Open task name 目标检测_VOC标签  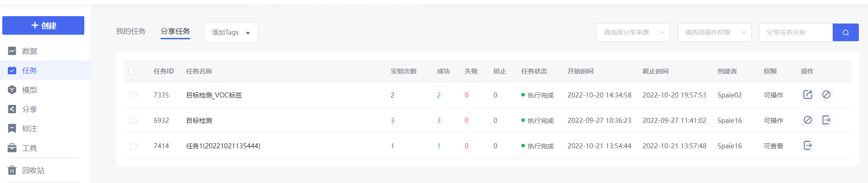(x=214, y=95)
